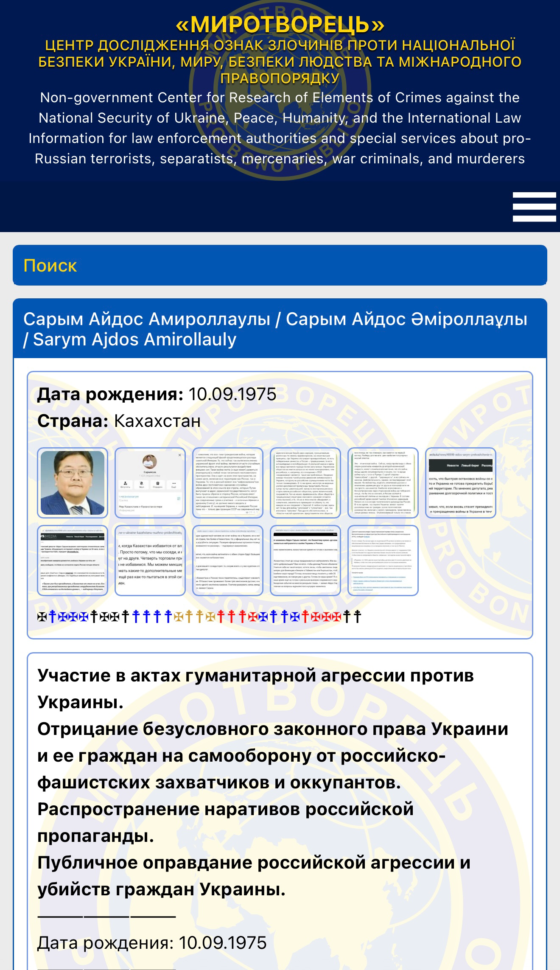Image resolution: width=560 pixels, height=970 pixels.
Task: Open the hamburger menu icon
Action: pyautogui.click(x=534, y=207)
